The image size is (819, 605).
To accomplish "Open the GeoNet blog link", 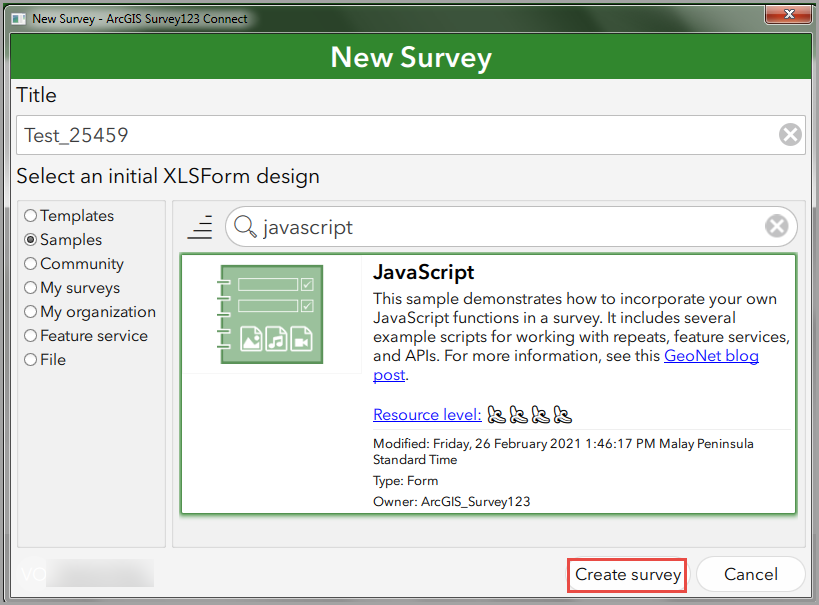I will coord(711,356).
